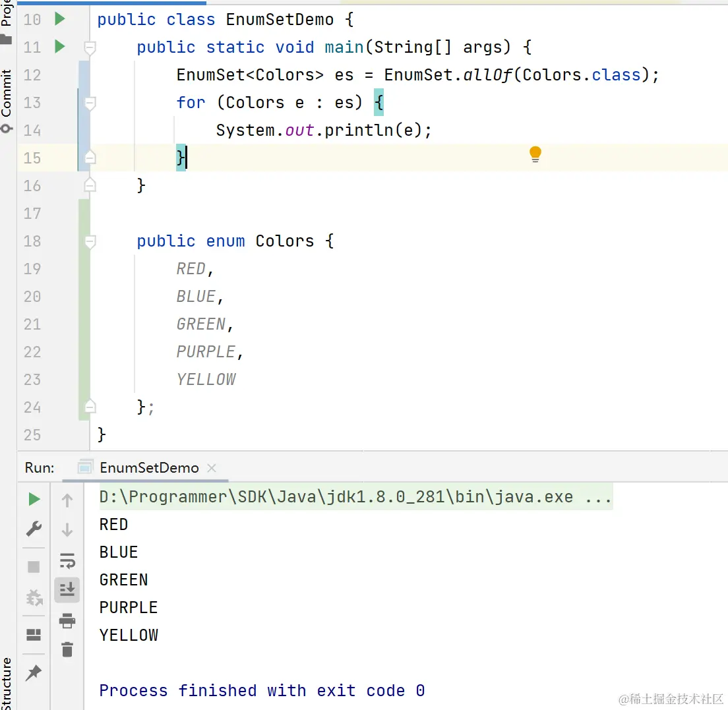The image size is (728, 710).
Task: Toggle scroll to end of console
Action: 67,589
